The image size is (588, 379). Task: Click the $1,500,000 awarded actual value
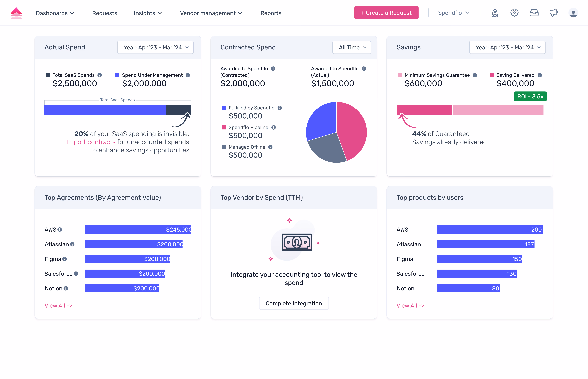click(333, 83)
